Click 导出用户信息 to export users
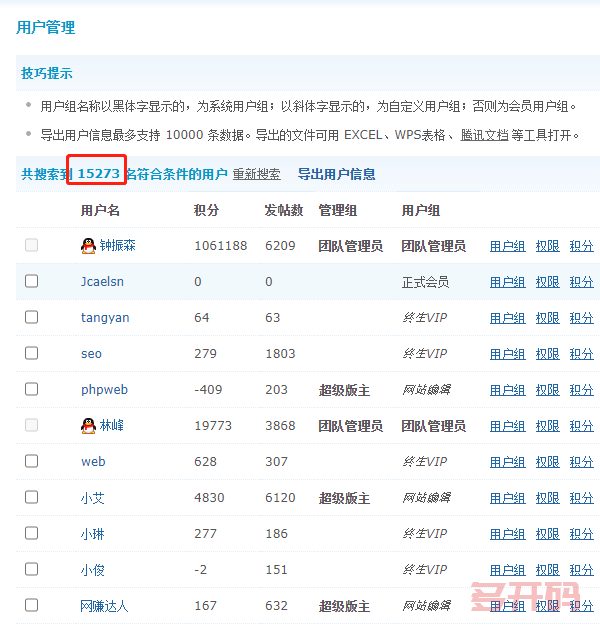This screenshot has height=631, width=600. tap(336, 174)
